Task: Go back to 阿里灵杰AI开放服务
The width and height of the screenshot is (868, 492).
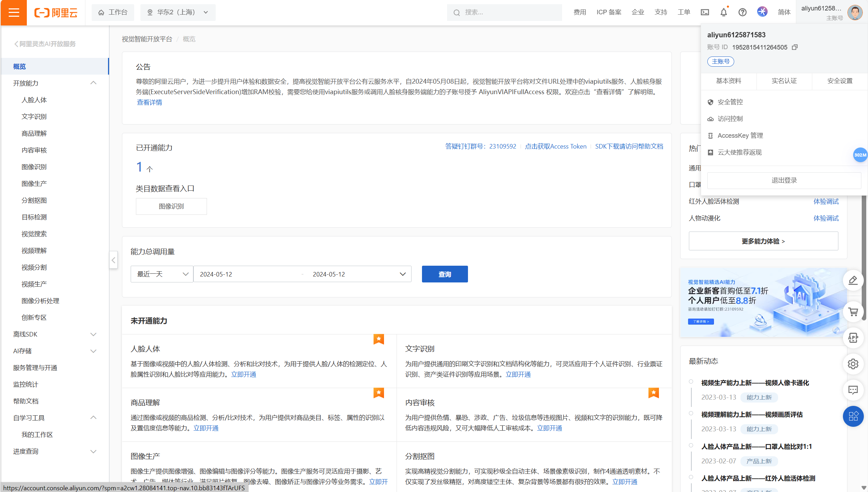Action: (x=45, y=44)
